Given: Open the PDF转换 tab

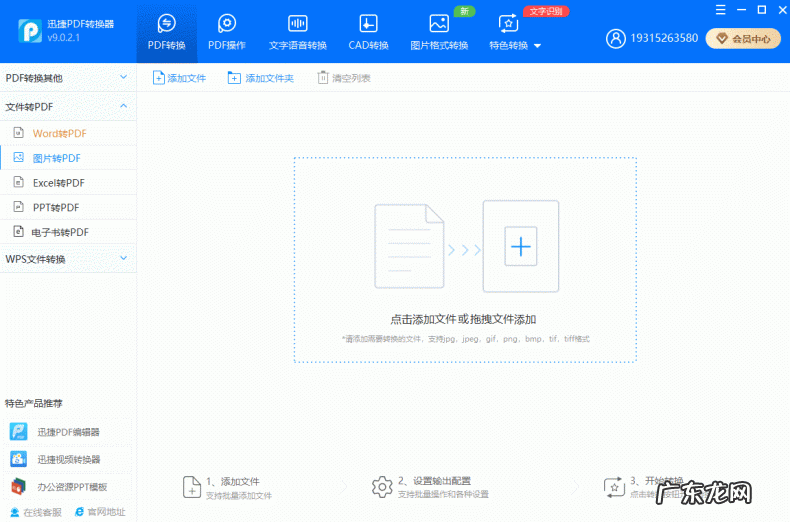Looking at the screenshot, I should pos(167,33).
